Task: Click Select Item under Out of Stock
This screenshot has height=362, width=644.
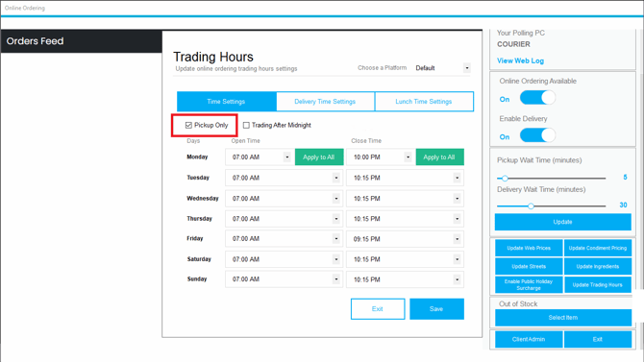Action: click(562, 318)
